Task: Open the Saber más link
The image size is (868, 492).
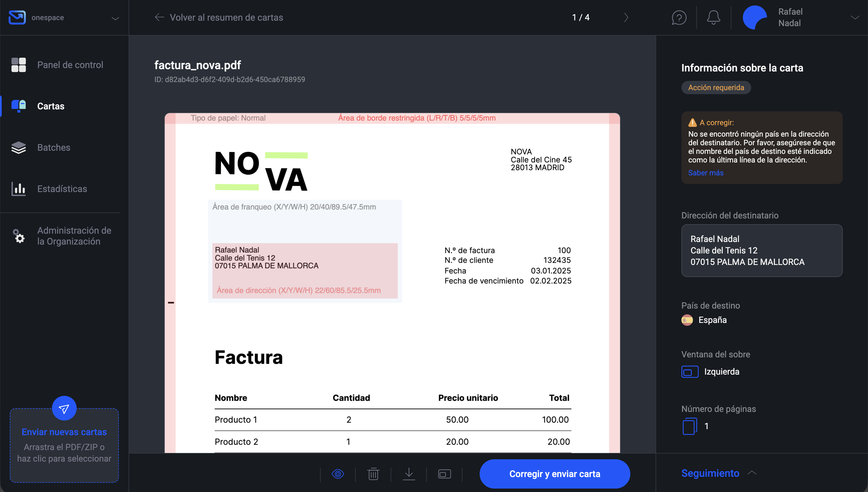Action: (x=706, y=173)
